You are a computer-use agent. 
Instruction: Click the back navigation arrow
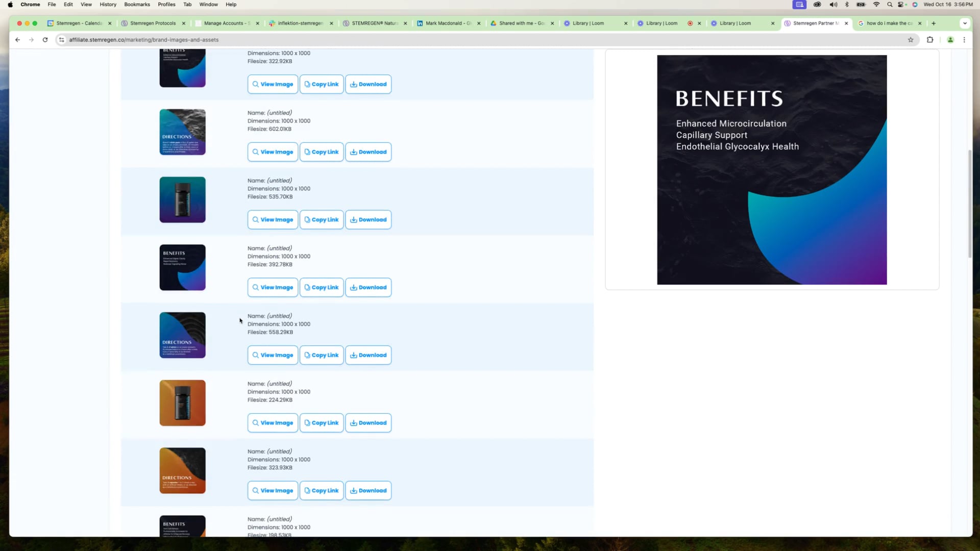(17, 40)
